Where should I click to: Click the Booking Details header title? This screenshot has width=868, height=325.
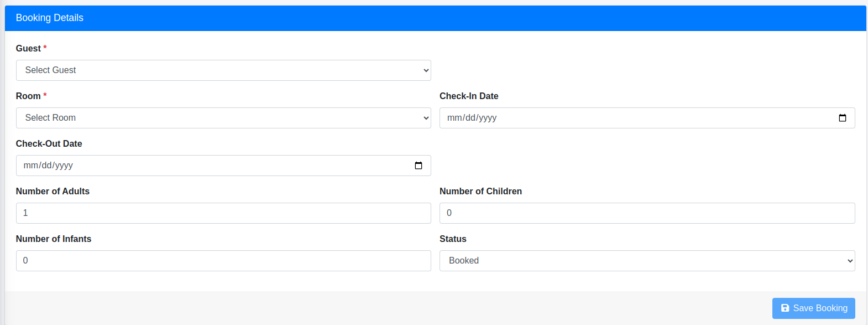click(x=50, y=18)
